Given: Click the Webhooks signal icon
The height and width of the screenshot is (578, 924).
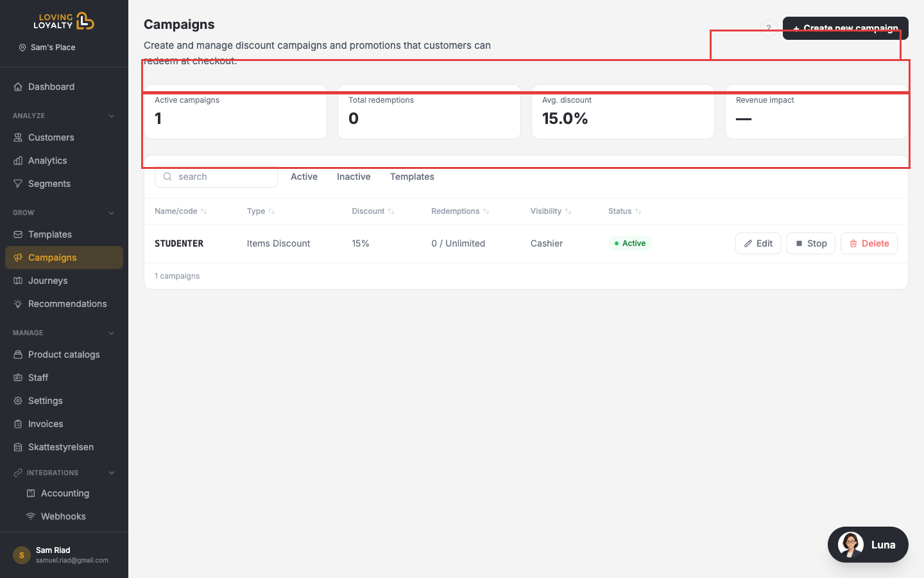Looking at the screenshot, I should 31,516.
